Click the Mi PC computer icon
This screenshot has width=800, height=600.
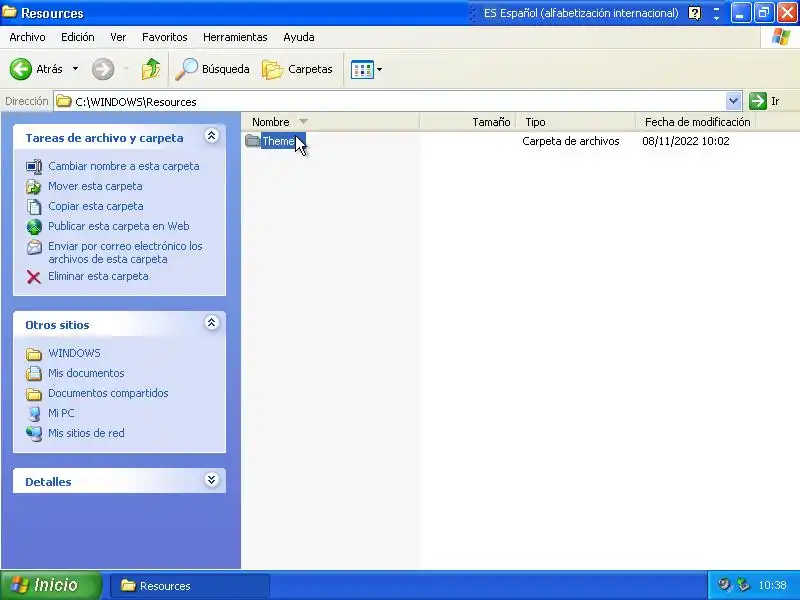pos(34,413)
